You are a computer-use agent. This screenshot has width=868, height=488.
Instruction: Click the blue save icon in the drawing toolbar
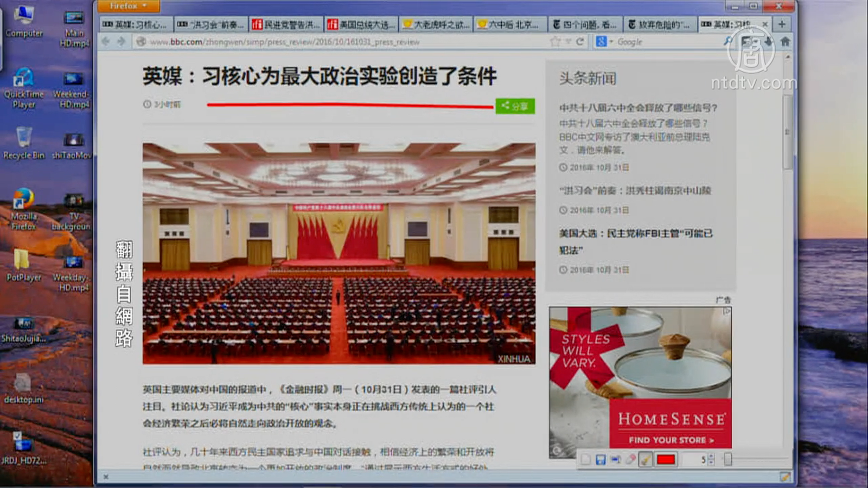coord(601,460)
